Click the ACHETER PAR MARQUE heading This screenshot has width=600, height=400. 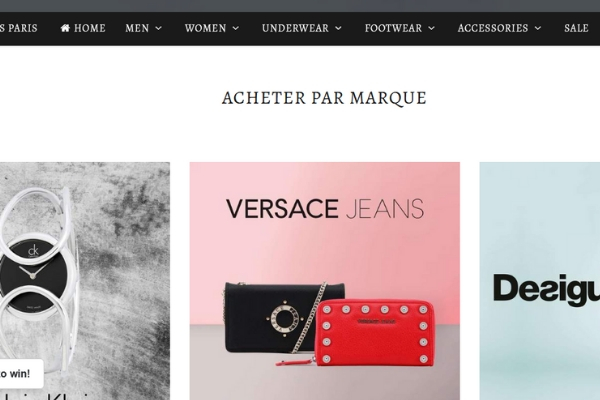324,98
